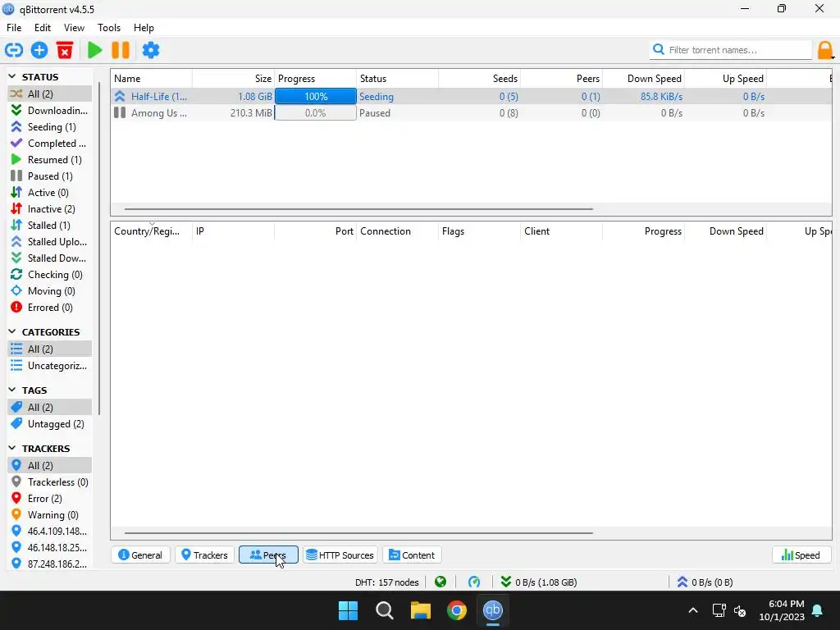Switch to the HTTP Sources tab
Viewport: 840px width, 630px height.
coord(340,555)
